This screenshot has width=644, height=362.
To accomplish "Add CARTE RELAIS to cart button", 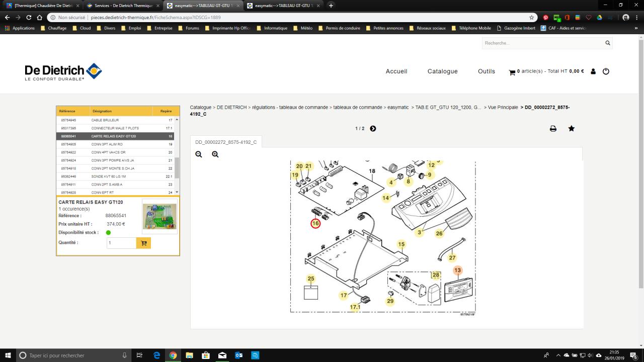I will coord(143,243).
